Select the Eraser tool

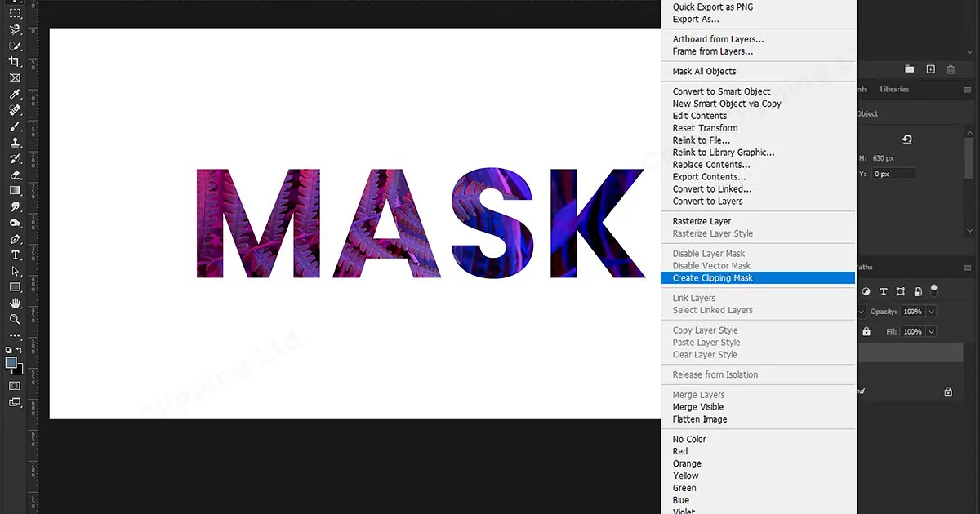pyautogui.click(x=14, y=174)
